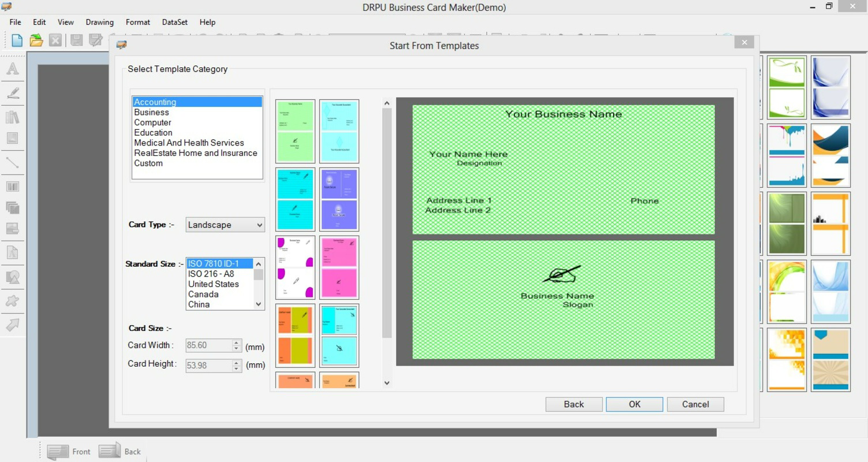The image size is (868, 462).
Task: Click the Open folder toolbar icon
Action: click(36, 40)
